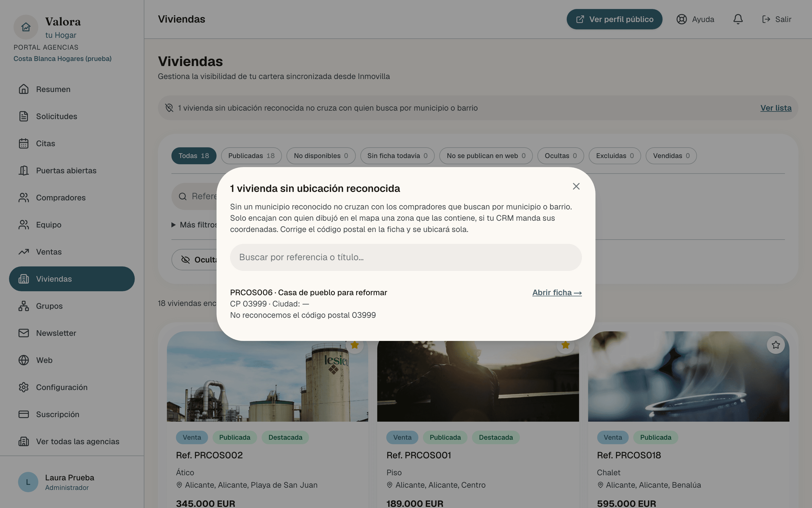Open the Puertas abiertas door icon
Image resolution: width=812 pixels, height=508 pixels.
point(23,171)
